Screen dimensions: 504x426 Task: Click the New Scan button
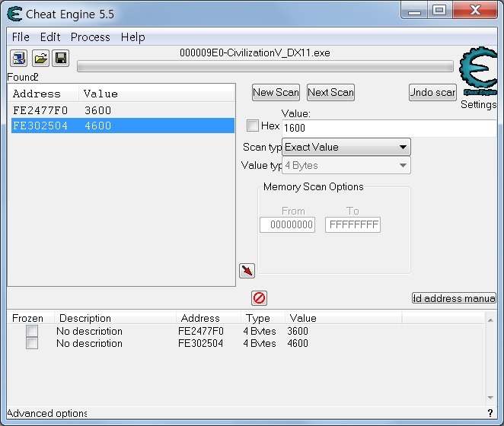click(276, 93)
